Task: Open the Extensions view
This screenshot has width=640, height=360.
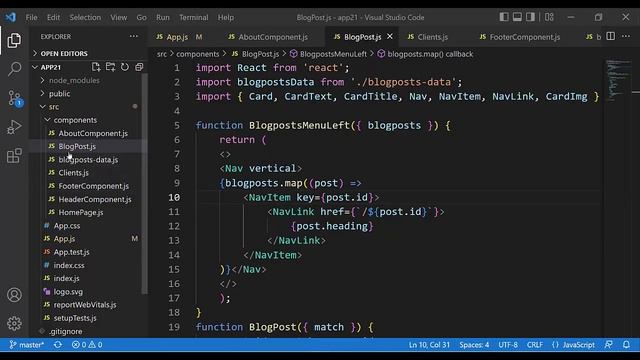Action: pyautogui.click(x=14, y=156)
